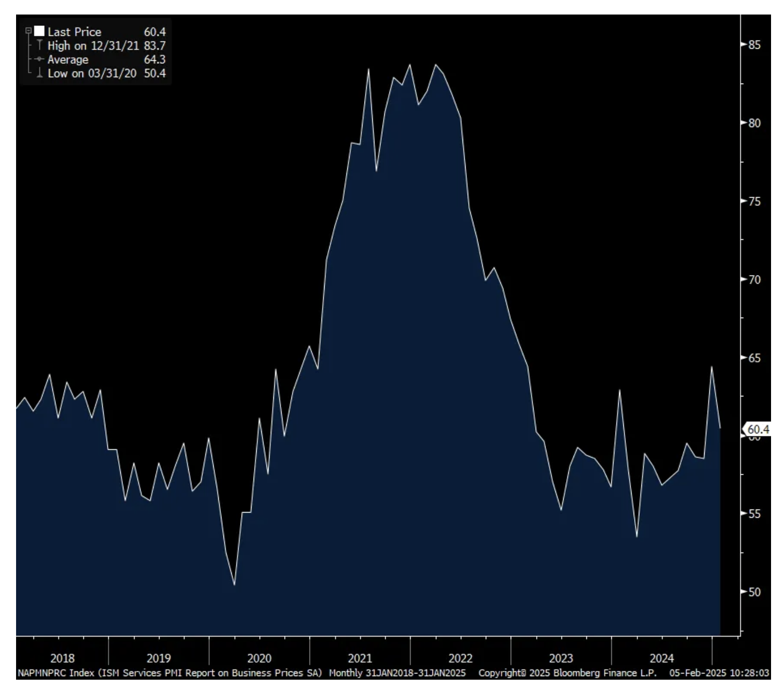784x688 pixels.
Task: Click the Bloomberg Finance copyright text
Action: point(567,673)
